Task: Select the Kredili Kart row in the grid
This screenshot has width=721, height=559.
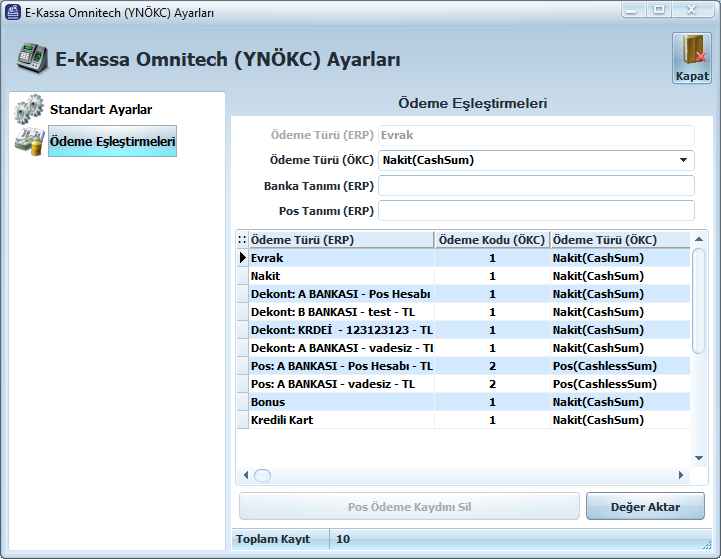Action: (x=464, y=420)
